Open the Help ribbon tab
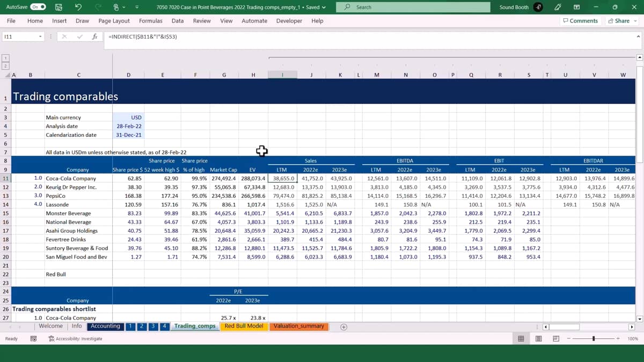Screen dimensions: 644x362 [317, 21]
